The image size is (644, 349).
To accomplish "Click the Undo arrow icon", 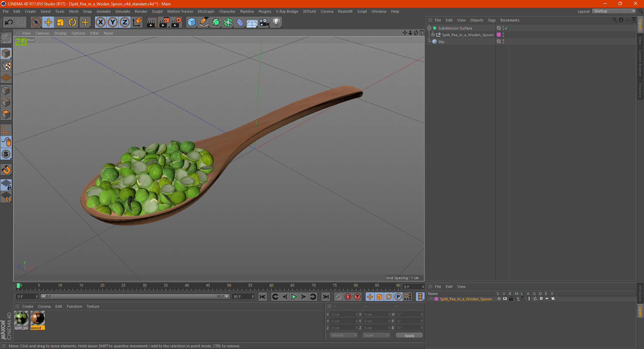I will click(x=9, y=22).
